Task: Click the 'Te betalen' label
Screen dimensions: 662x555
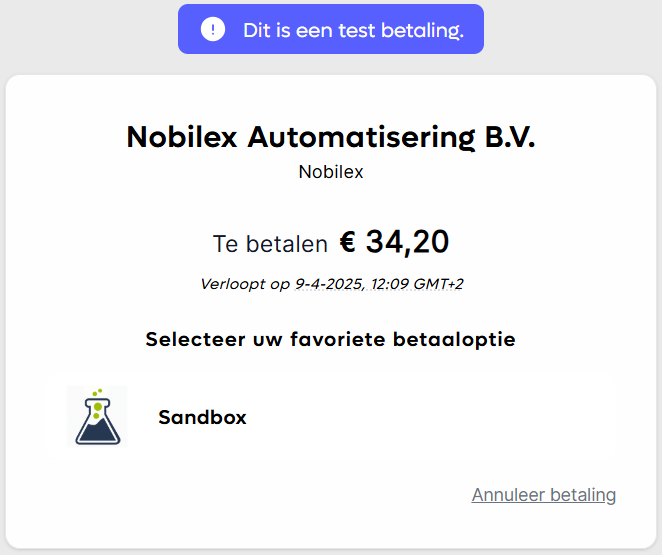Action: 270,244
